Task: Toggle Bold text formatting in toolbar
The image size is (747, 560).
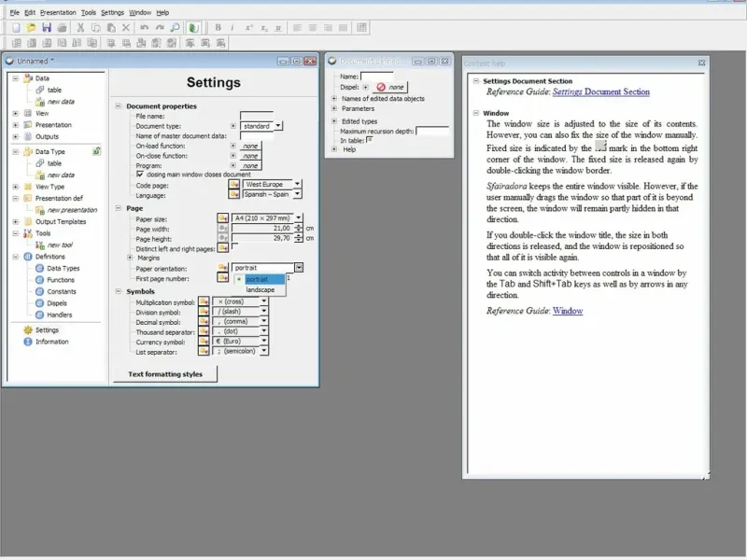Action: click(218, 28)
